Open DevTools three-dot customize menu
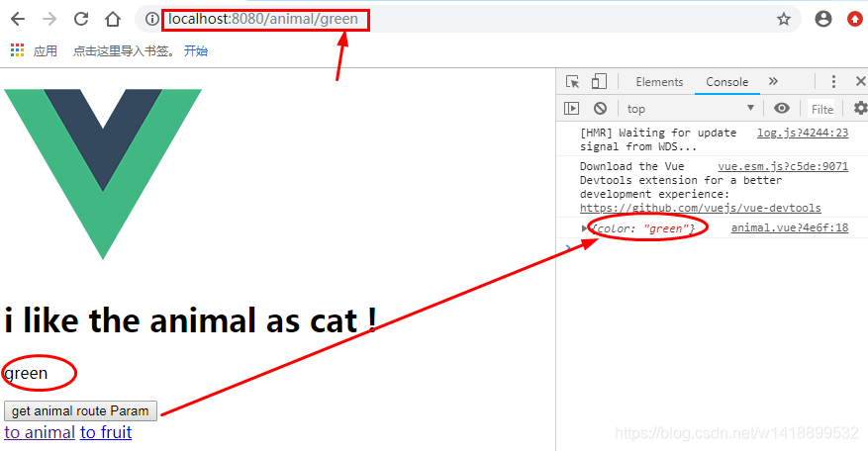This screenshot has height=451, width=868. click(x=833, y=82)
